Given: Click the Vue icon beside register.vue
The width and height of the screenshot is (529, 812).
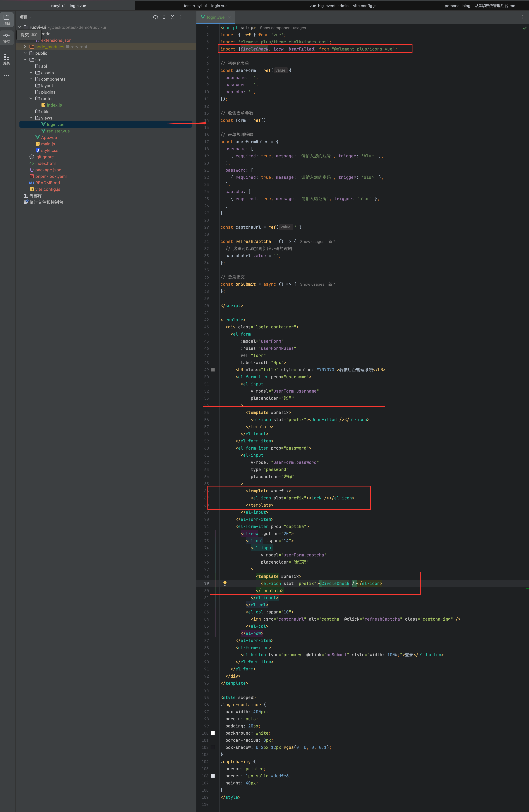Looking at the screenshot, I should [43, 131].
